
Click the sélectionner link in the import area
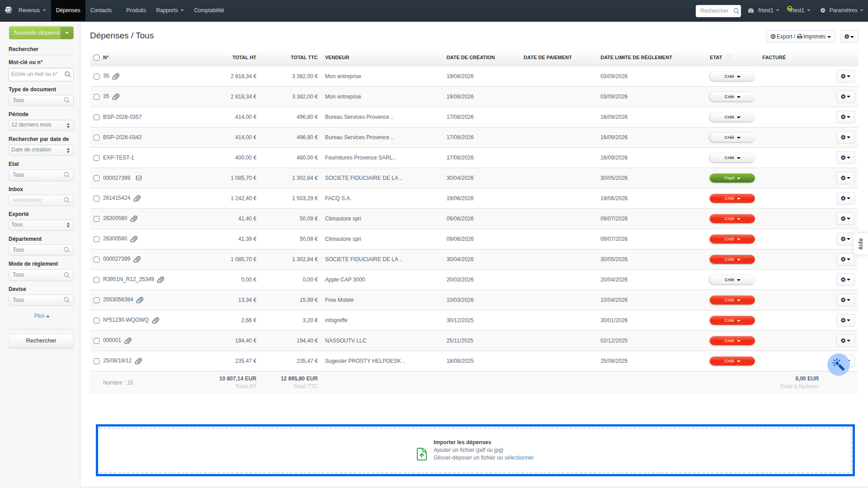[x=519, y=458]
